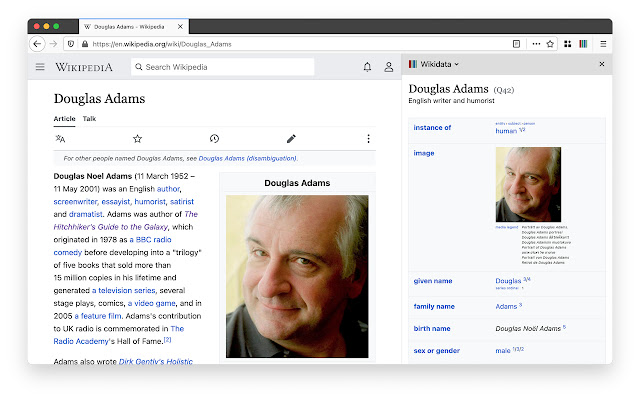Click the Wikidata logo in sidebar header
Viewport: 640px width, 400px height.
tap(413, 64)
